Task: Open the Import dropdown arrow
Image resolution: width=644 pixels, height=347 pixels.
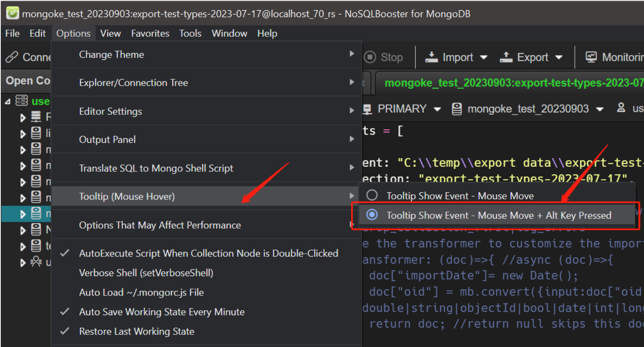Action: pyautogui.click(x=483, y=58)
